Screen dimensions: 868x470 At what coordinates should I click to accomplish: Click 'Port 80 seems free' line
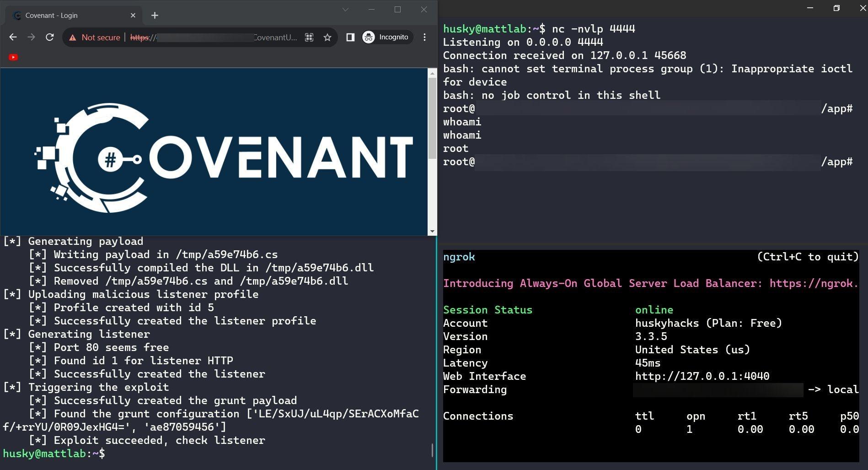click(x=99, y=347)
